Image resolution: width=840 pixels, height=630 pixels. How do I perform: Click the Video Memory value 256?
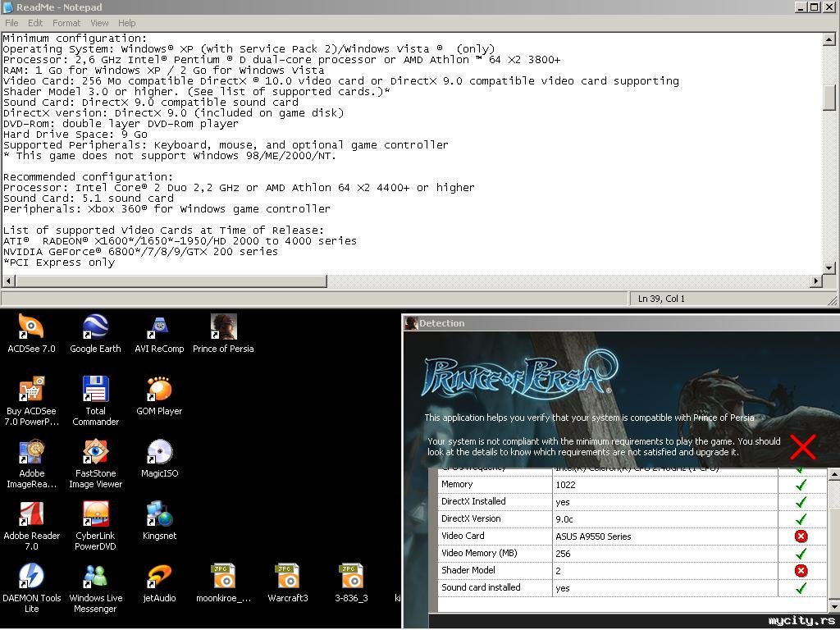pyautogui.click(x=563, y=554)
